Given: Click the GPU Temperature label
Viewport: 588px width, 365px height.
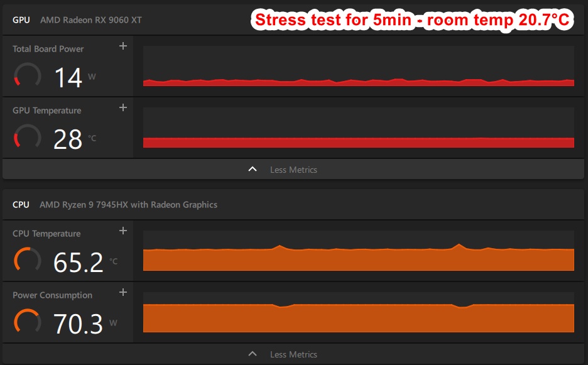Looking at the screenshot, I should pyautogui.click(x=47, y=111).
